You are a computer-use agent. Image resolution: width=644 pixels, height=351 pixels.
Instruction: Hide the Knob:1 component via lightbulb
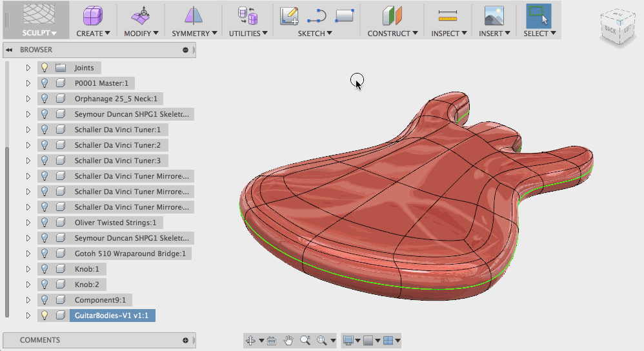[x=45, y=269]
